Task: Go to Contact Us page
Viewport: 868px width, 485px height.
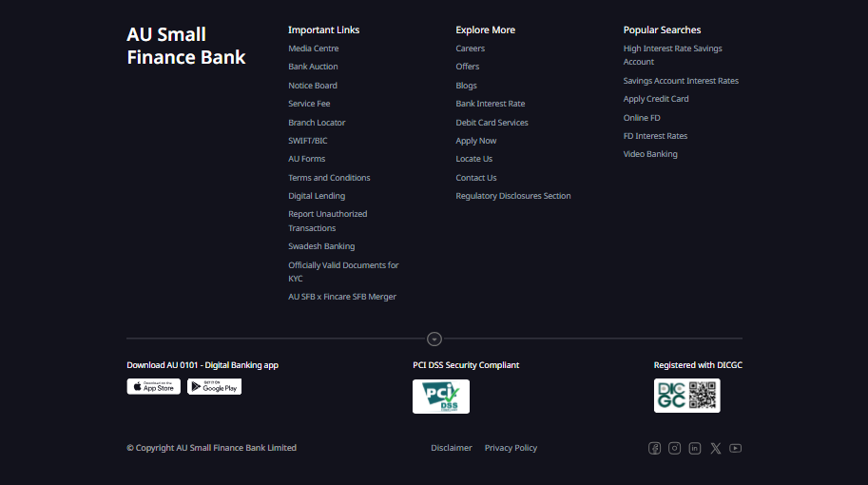Action: (476, 178)
